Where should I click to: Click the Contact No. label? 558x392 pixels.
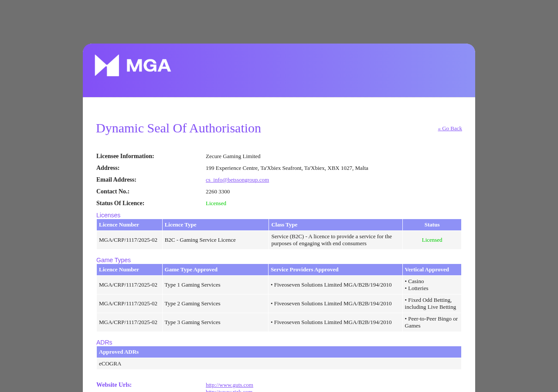coord(113,192)
